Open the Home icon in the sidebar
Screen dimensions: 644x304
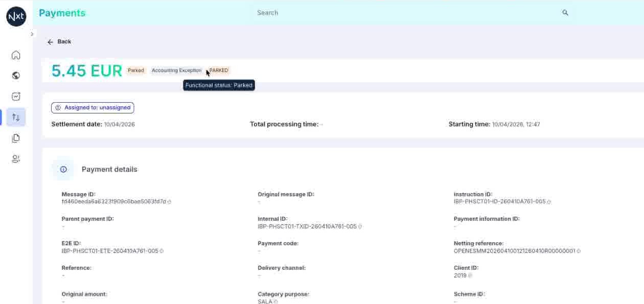pyautogui.click(x=16, y=55)
